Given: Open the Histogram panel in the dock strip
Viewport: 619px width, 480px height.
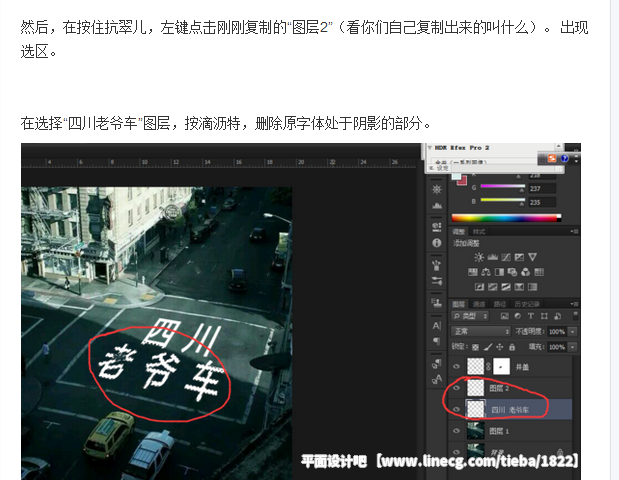Looking at the screenshot, I should click(437, 205).
